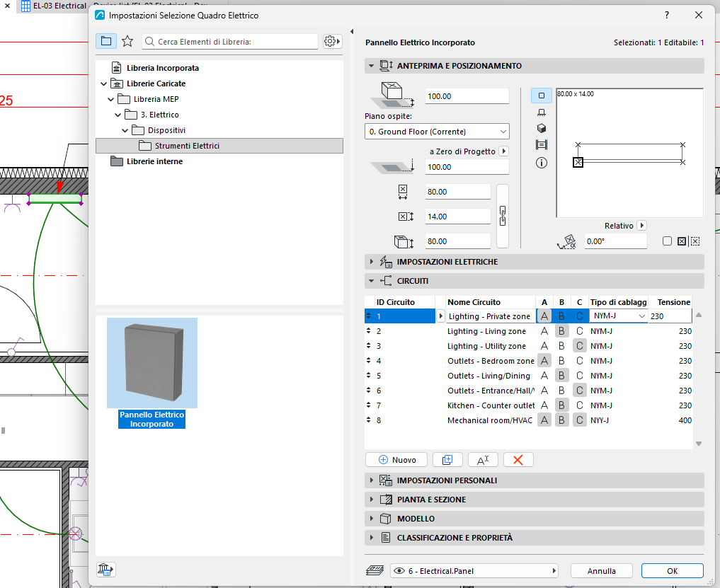
Task: Expand Impostazioni Elettriche section
Action: pos(372,262)
